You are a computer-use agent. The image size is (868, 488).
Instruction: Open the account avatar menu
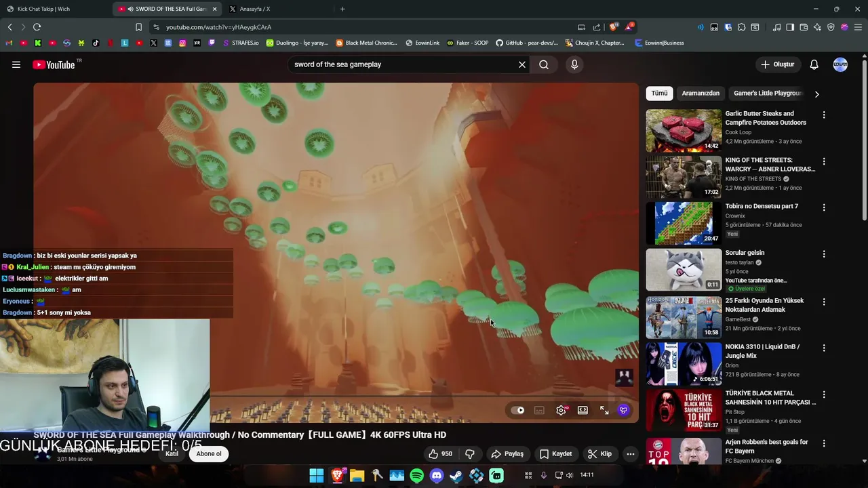840,64
